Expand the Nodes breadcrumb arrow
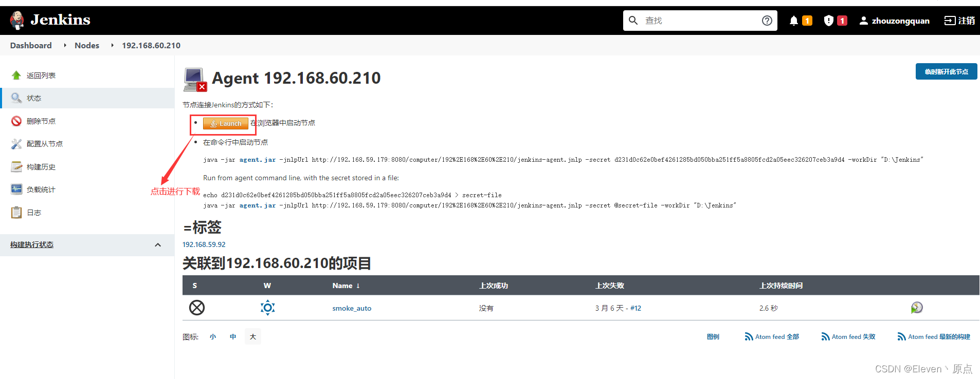Image resolution: width=980 pixels, height=379 pixels. tap(112, 45)
